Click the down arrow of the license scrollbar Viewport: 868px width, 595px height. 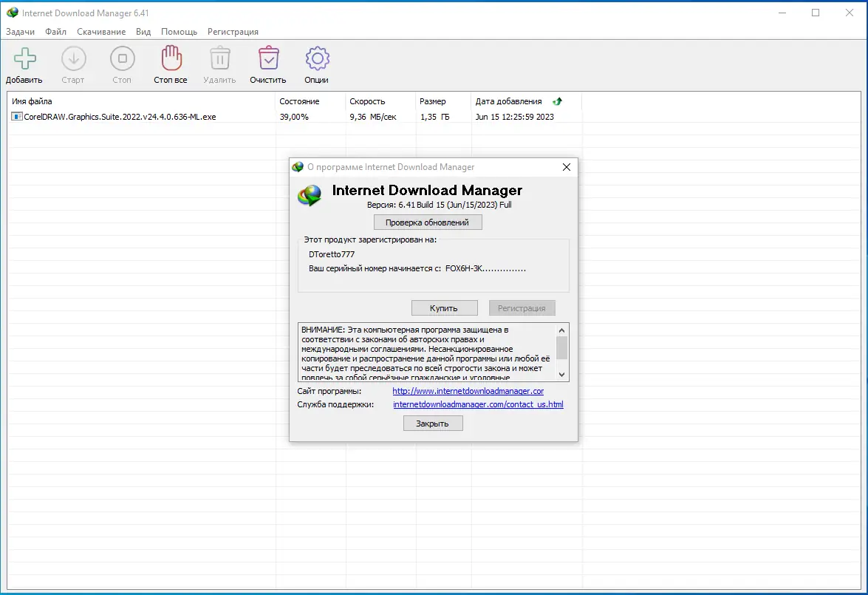pyautogui.click(x=562, y=375)
